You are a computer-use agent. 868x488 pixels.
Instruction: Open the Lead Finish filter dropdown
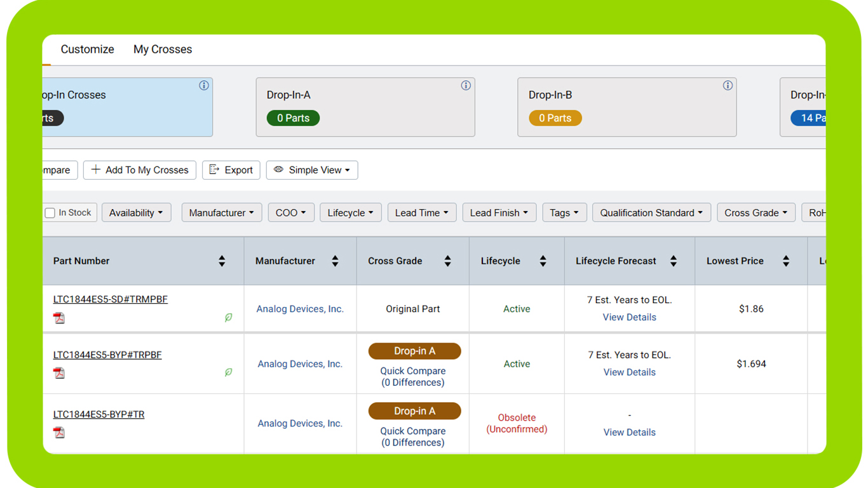coord(499,213)
